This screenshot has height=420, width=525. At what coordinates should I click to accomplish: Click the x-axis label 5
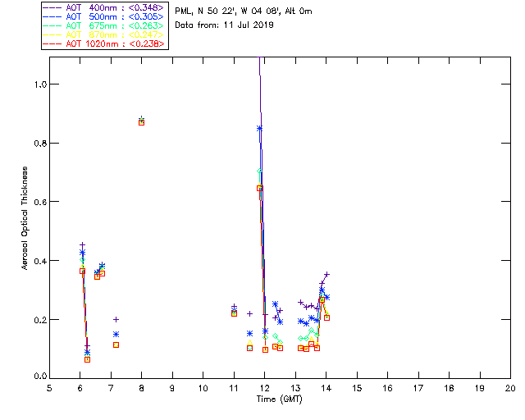[x=49, y=388]
